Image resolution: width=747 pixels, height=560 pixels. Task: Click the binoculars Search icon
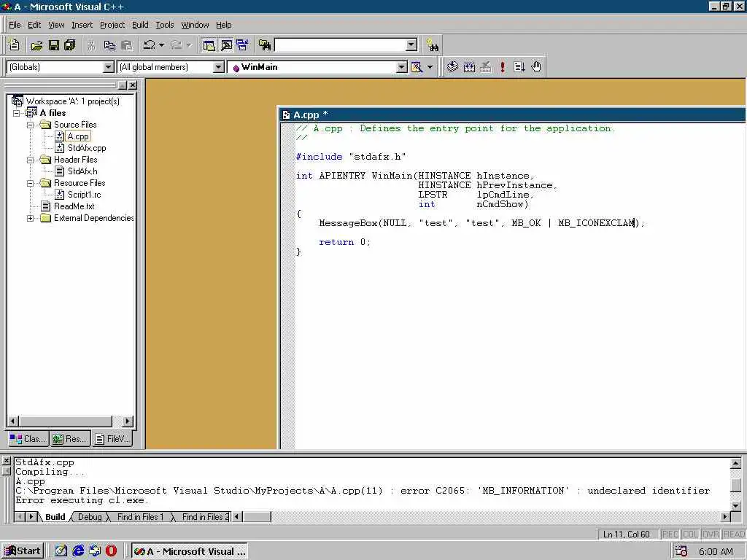pos(433,46)
